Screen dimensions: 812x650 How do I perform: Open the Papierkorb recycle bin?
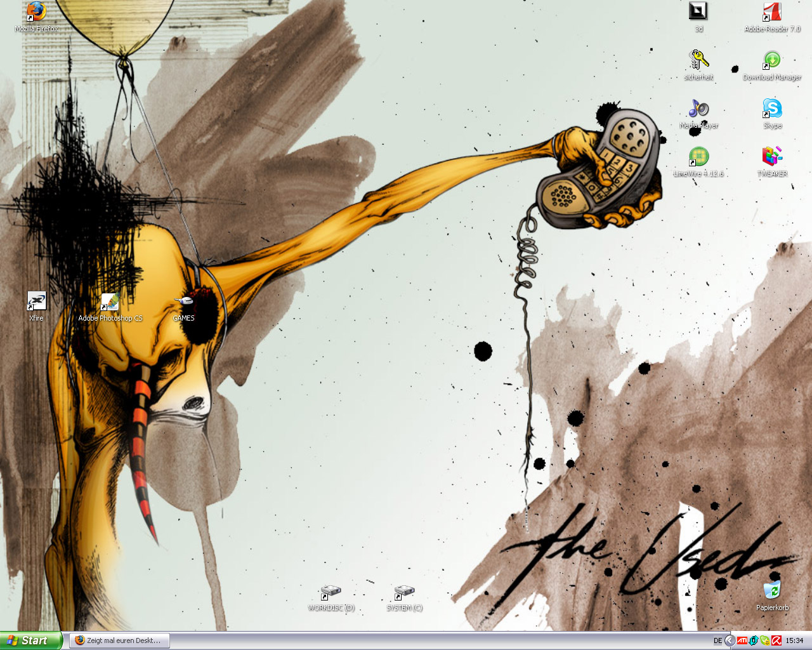(x=772, y=596)
